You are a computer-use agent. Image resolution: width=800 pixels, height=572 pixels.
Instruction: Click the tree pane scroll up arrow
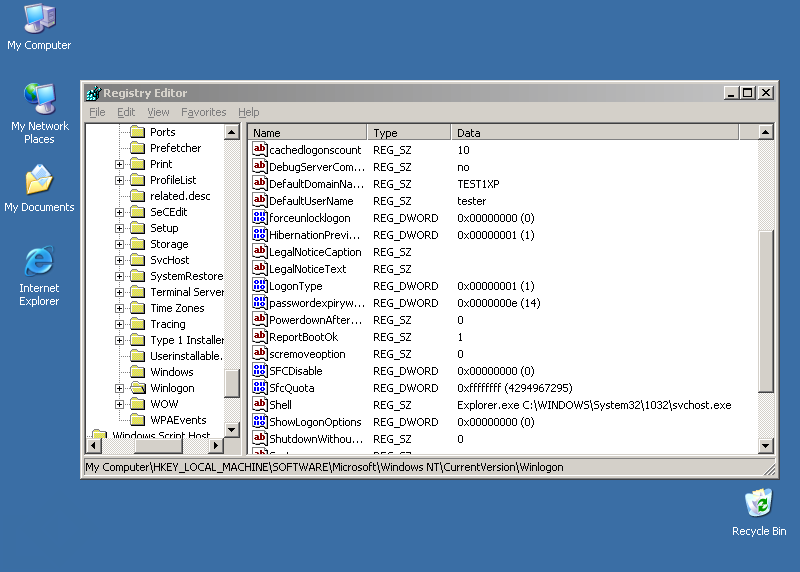(x=232, y=132)
